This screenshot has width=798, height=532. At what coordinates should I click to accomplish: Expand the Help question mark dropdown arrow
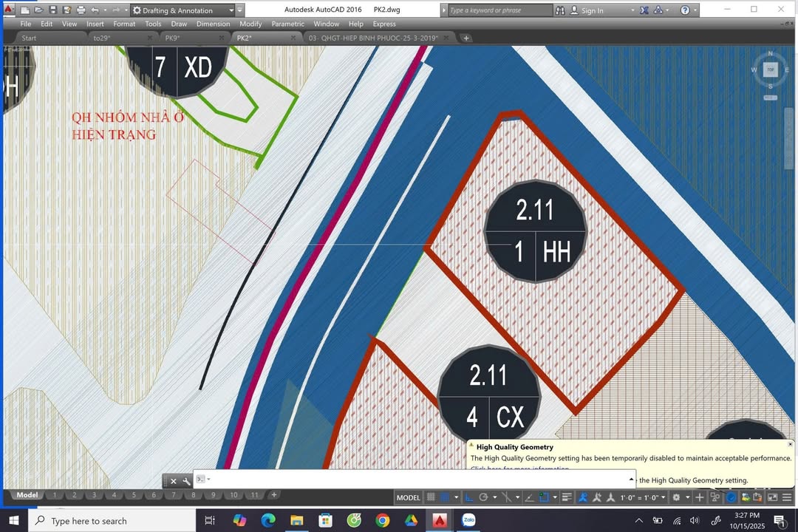tap(695, 10)
